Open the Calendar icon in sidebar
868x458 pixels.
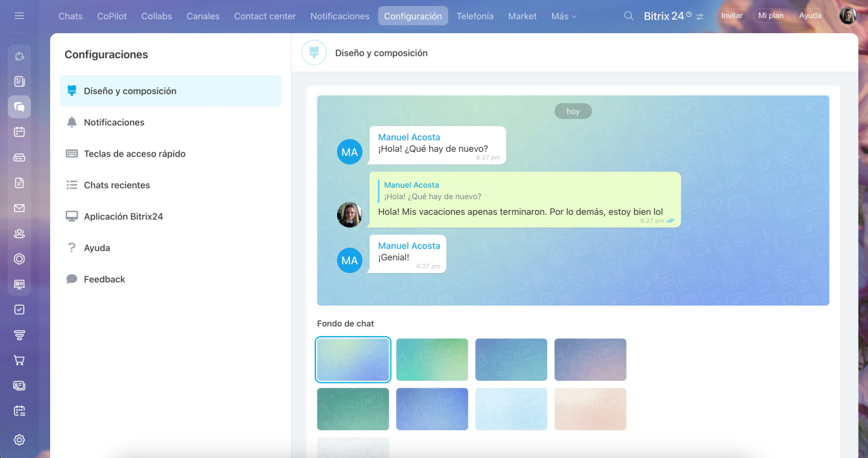coord(19,132)
